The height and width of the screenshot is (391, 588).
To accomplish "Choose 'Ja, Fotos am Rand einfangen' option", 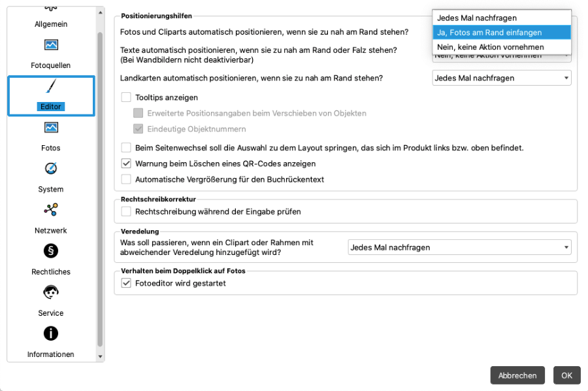I will tap(501, 33).
